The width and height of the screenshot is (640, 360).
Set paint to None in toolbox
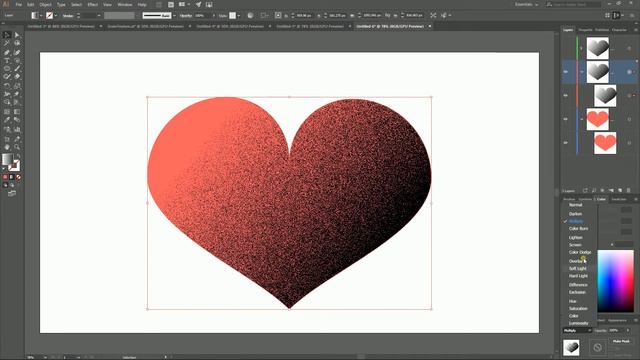18,177
